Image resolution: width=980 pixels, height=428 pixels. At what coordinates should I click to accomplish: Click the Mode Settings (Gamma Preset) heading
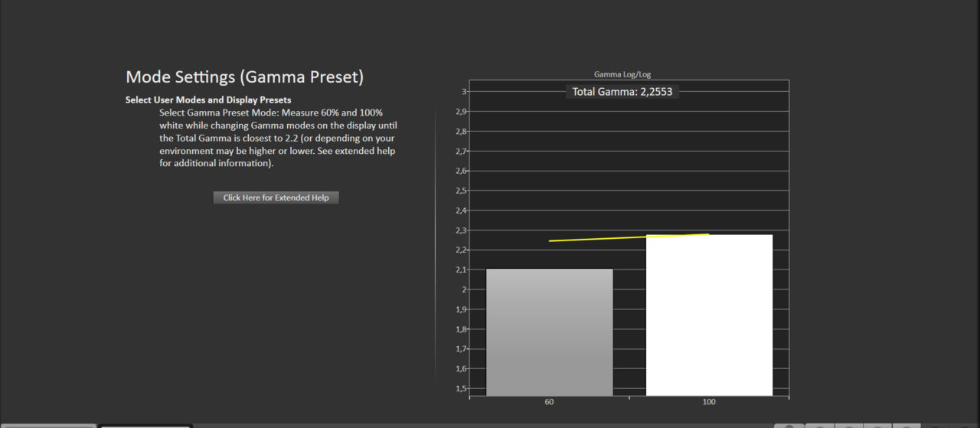(x=244, y=77)
